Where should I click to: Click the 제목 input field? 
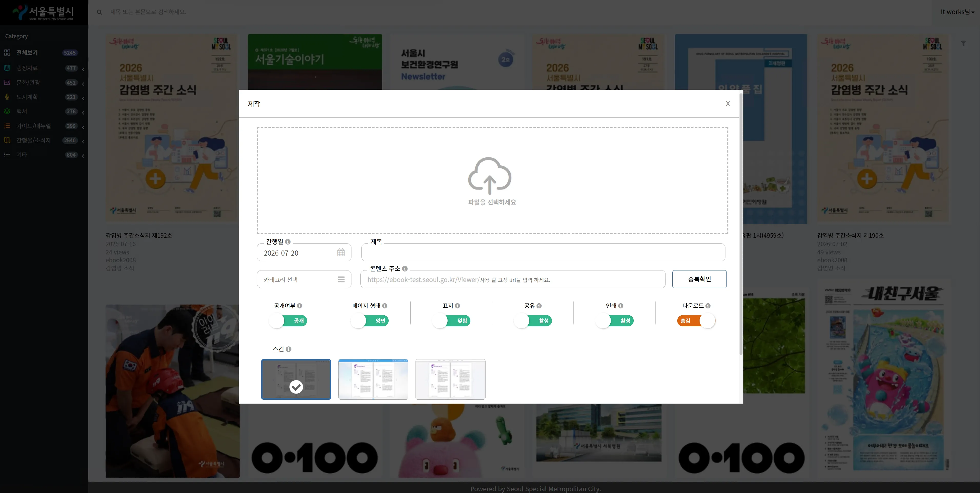pyautogui.click(x=543, y=253)
